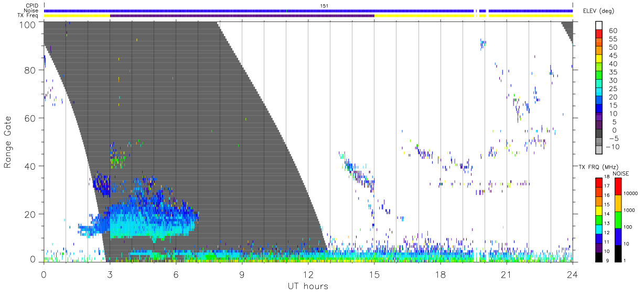Click Range Gate axis tick '20'
The height and width of the screenshot is (297, 644).
[x=31, y=214]
